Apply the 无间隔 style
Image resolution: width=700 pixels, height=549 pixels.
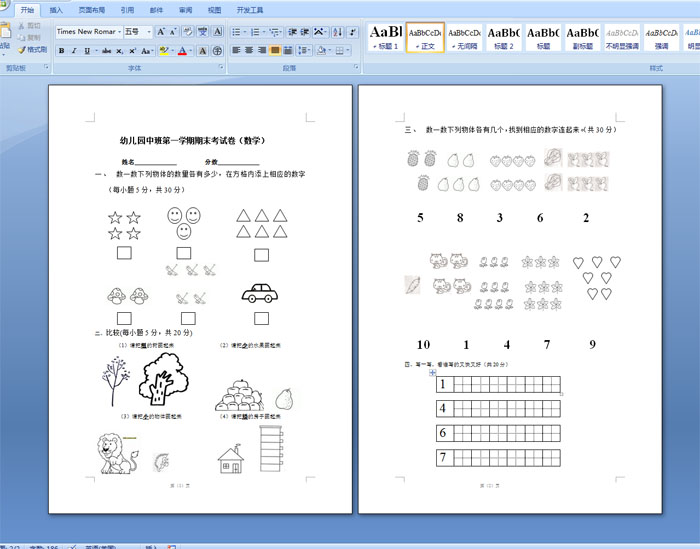tap(464, 37)
